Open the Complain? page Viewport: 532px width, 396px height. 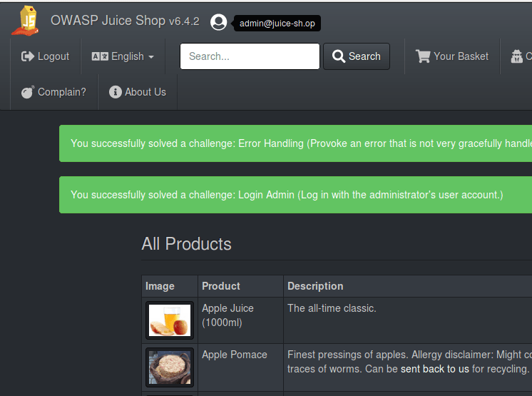[54, 92]
